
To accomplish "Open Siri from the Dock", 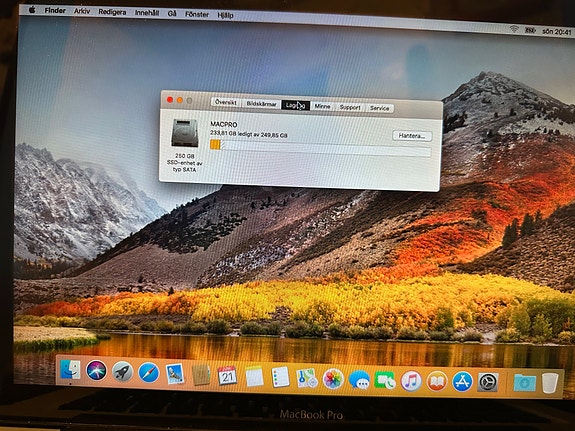I will 96,370.
